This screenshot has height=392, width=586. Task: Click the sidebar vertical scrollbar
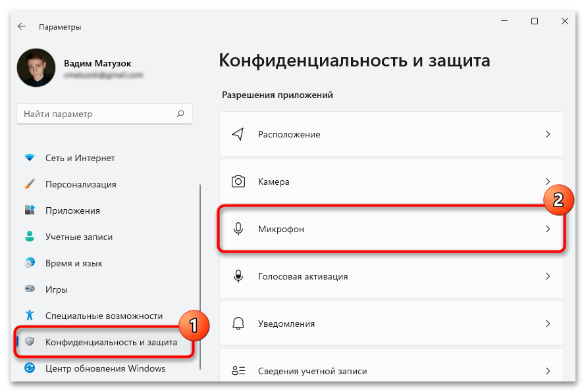coord(200,277)
